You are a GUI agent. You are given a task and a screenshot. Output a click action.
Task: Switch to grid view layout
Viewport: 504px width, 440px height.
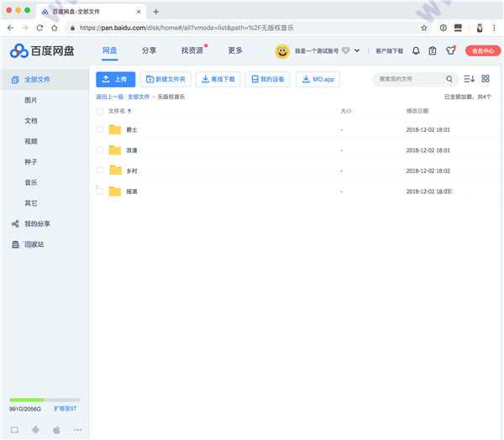coord(486,79)
